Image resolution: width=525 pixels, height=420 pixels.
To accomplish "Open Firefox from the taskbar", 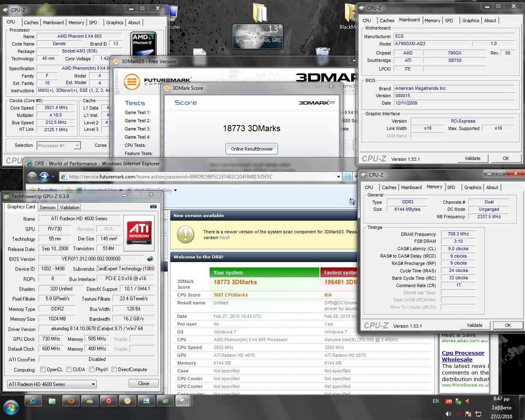I will [71, 401].
